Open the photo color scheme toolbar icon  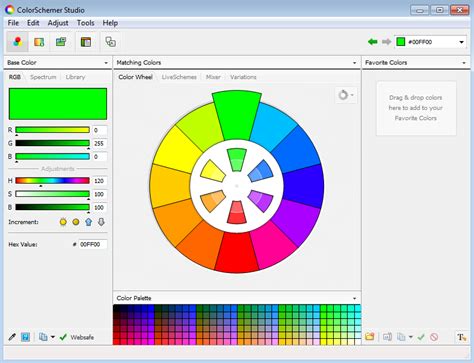(x=61, y=42)
